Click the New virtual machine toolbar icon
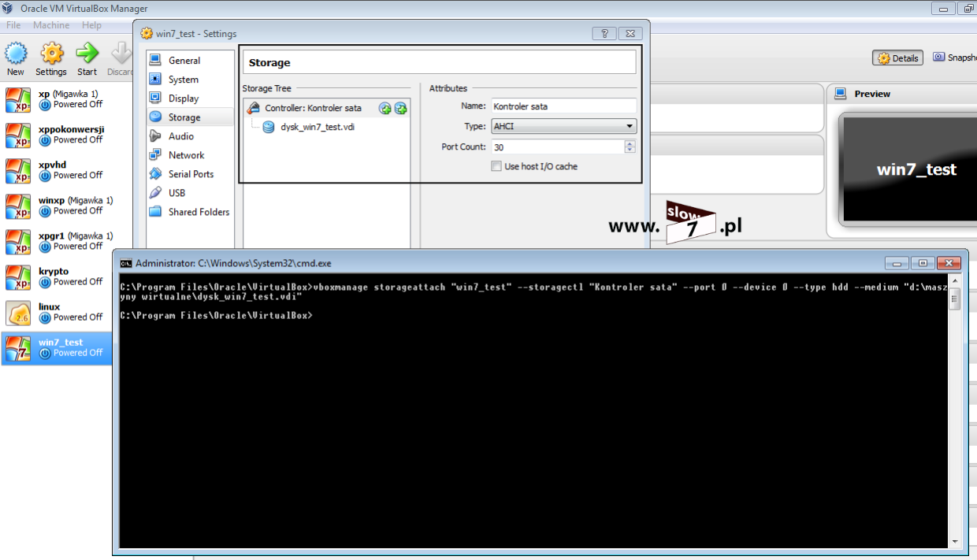This screenshot has width=977, height=560. click(x=16, y=59)
